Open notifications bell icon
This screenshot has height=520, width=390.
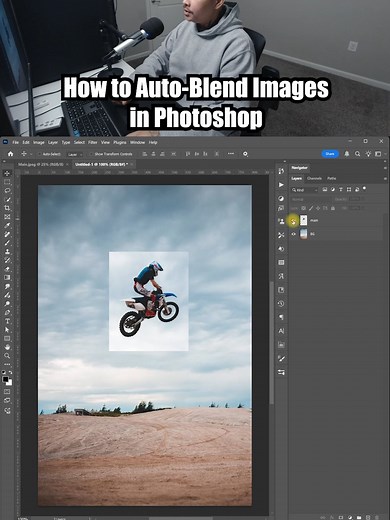(347, 154)
